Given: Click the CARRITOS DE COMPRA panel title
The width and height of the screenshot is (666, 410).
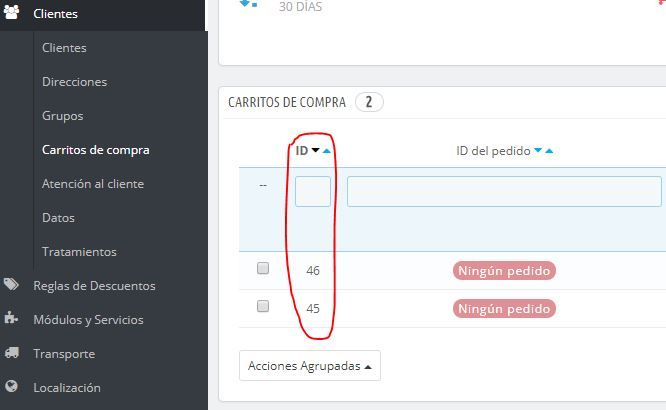Looking at the screenshot, I should point(287,102).
